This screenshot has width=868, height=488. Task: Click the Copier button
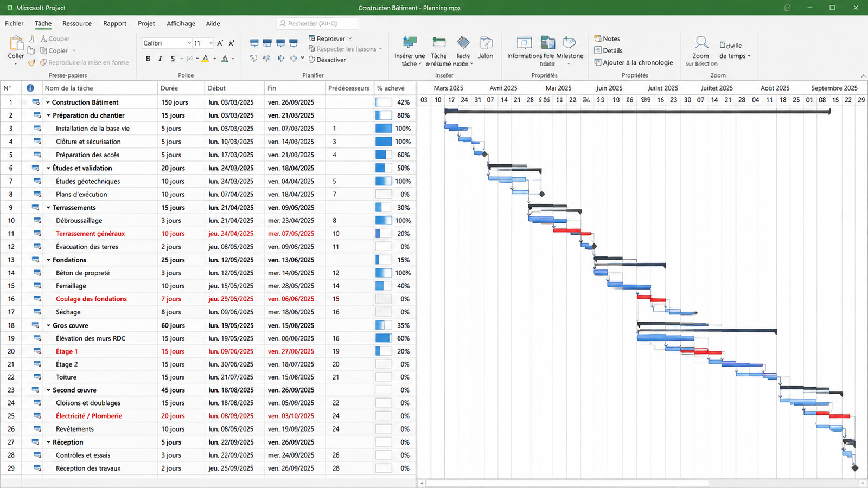tap(54, 50)
